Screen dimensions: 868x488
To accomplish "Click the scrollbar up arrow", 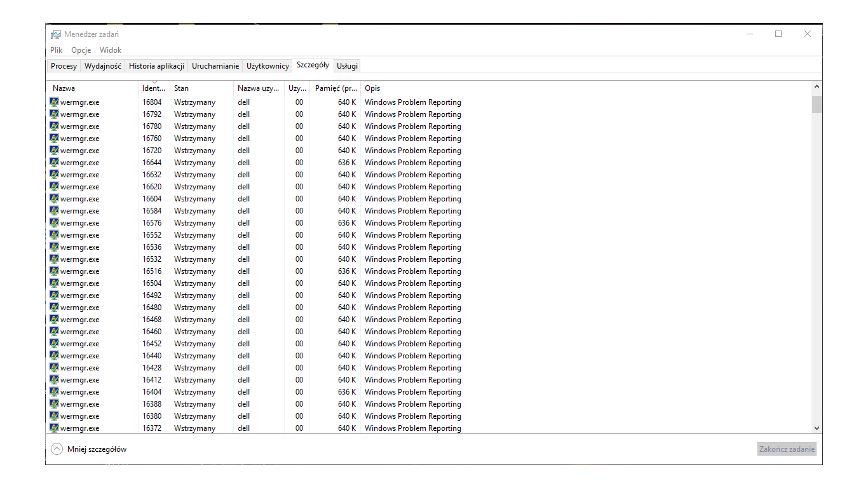I will click(x=817, y=87).
